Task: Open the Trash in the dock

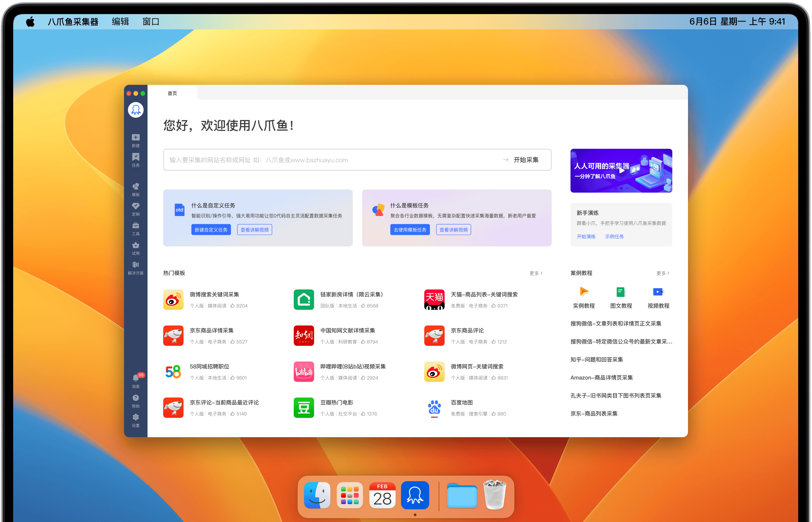Action: pos(494,495)
